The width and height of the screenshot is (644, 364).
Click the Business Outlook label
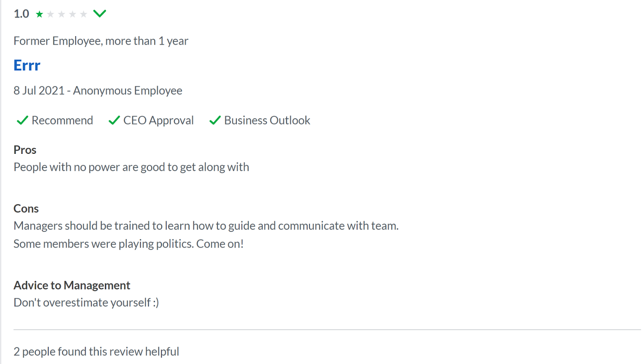[x=267, y=120]
